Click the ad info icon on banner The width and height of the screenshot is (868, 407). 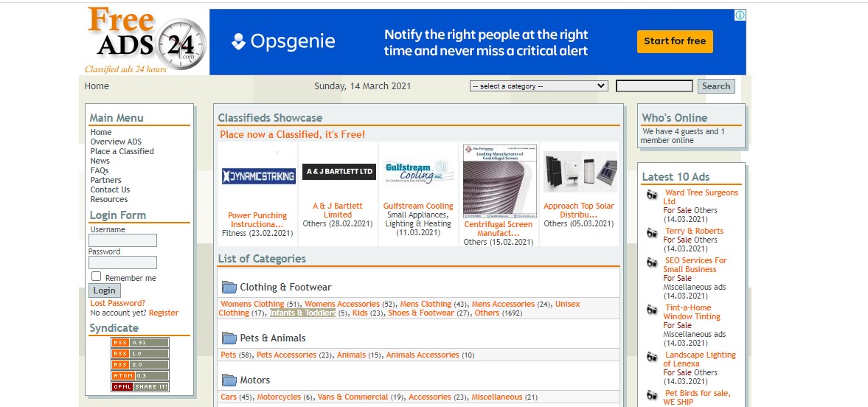(x=740, y=15)
